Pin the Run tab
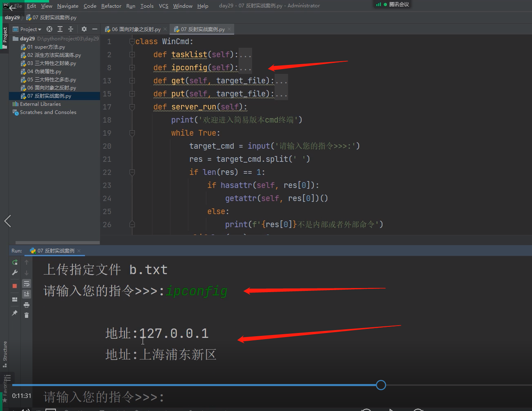Viewport: 532px width, 411px height. [x=15, y=313]
